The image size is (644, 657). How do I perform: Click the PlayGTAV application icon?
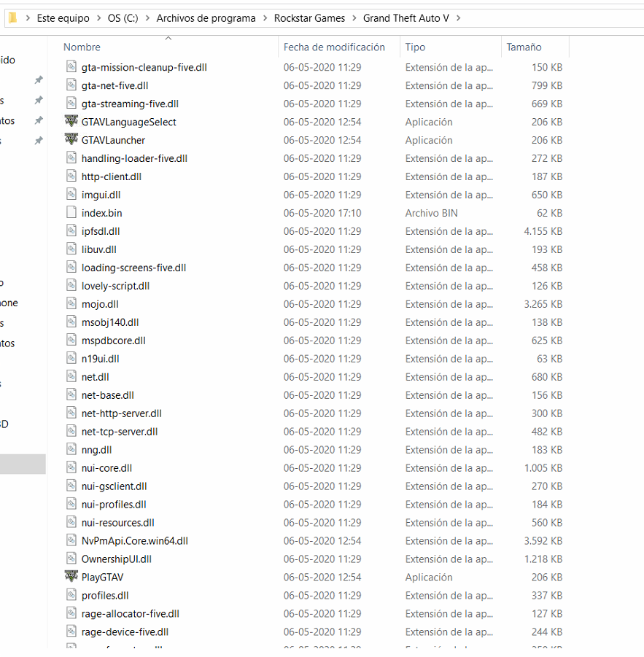71,576
